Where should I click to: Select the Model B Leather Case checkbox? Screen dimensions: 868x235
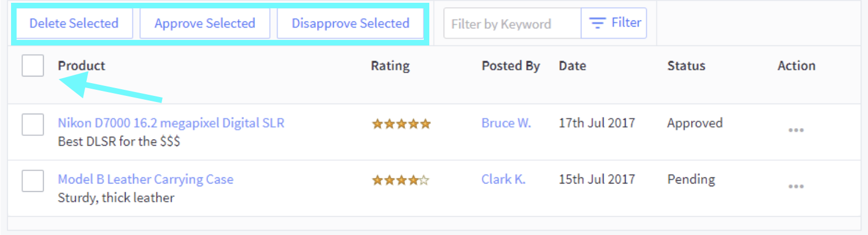tap(33, 181)
